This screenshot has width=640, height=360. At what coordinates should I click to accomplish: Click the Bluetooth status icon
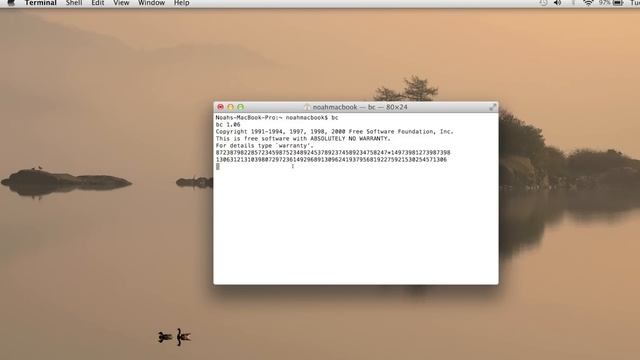[573, 2]
